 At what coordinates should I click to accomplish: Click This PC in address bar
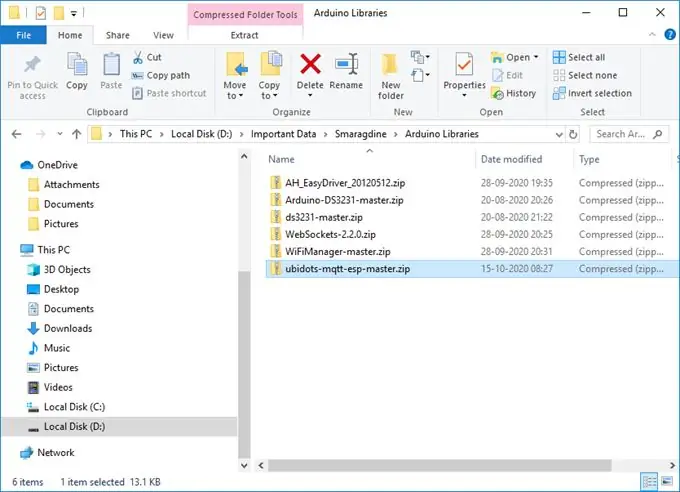[136, 134]
